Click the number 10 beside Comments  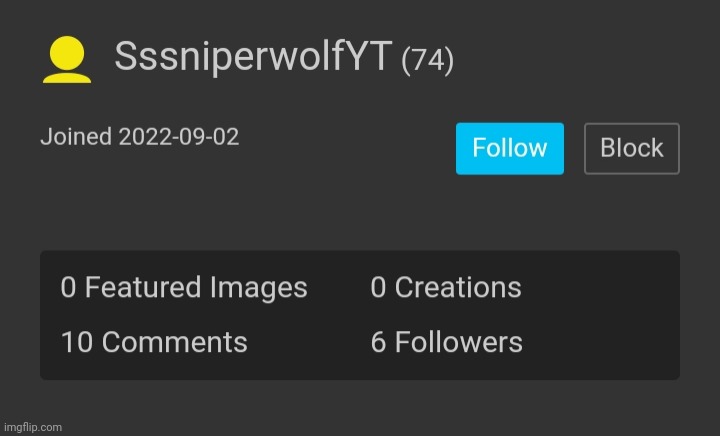pyautogui.click(x=77, y=342)
